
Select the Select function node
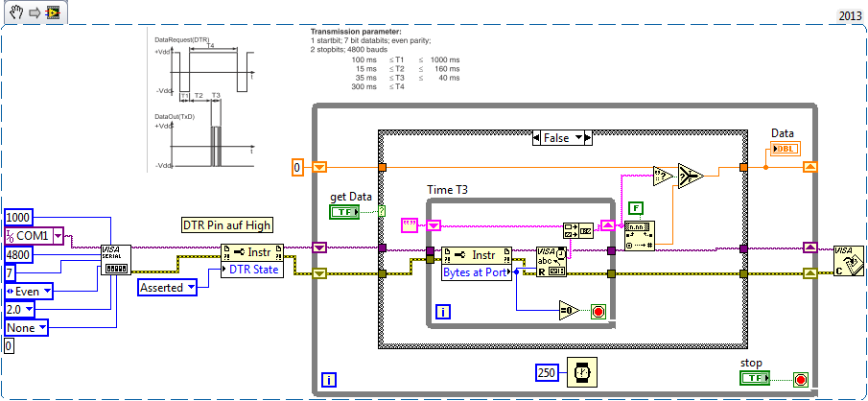tap(691, 177)
